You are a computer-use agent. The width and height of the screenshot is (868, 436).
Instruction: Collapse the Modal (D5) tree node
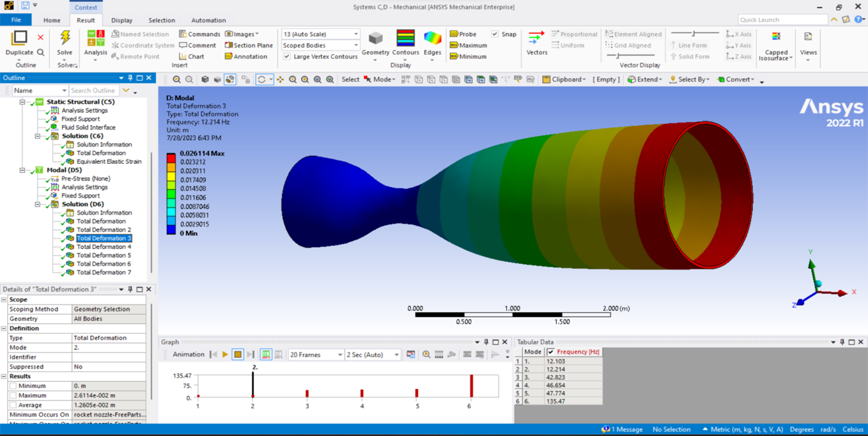click(x=22, y=170)
